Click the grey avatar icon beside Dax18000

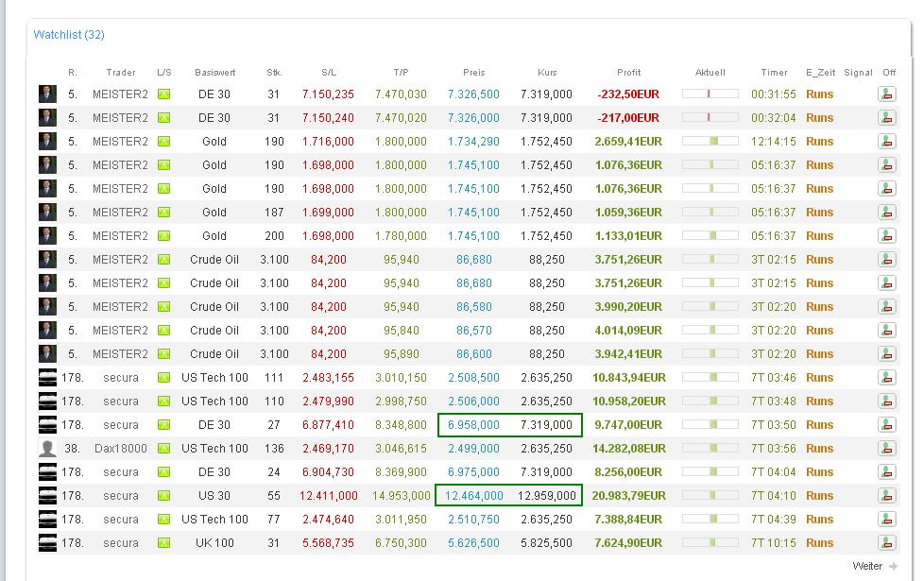[x=47, y=449]
